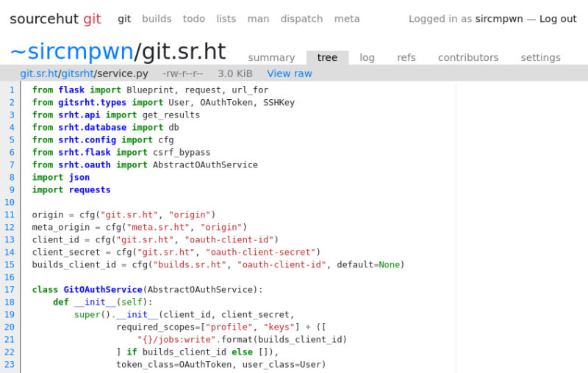Click line number 1 anchor
Image resolution: width=588 pixels, height=373 pixels.
[x=12, y=90]
